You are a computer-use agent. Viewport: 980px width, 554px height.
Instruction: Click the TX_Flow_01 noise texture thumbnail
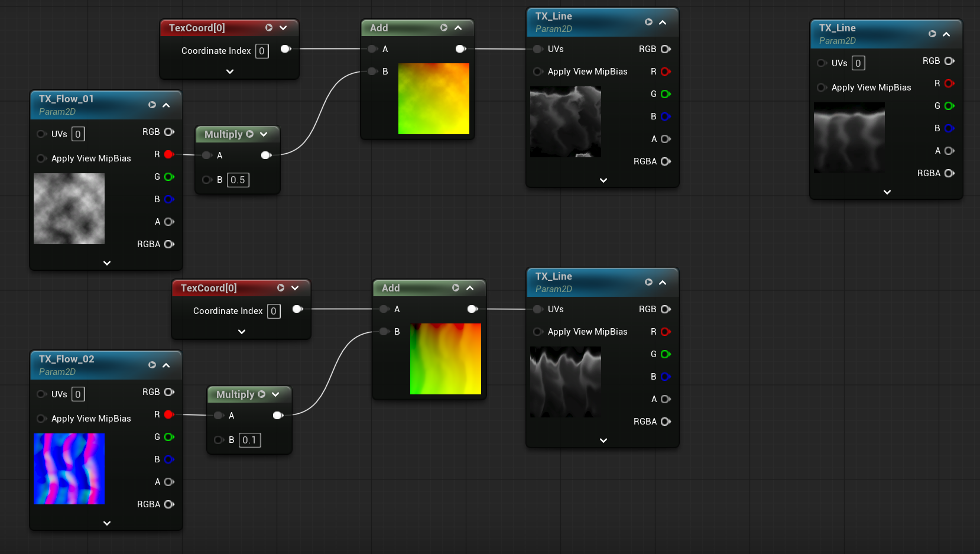click(69, 209)
